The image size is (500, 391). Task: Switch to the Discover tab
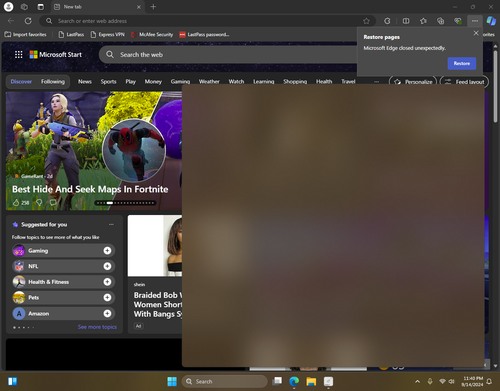(21, 82)
